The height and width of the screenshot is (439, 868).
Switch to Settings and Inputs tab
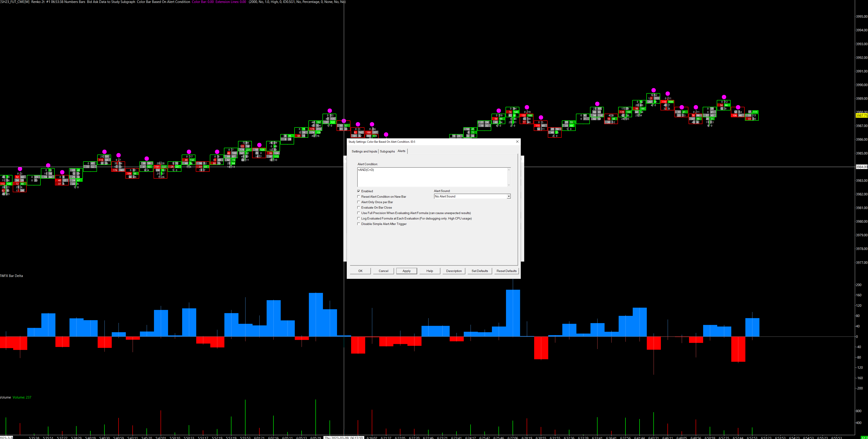[364, 151]
